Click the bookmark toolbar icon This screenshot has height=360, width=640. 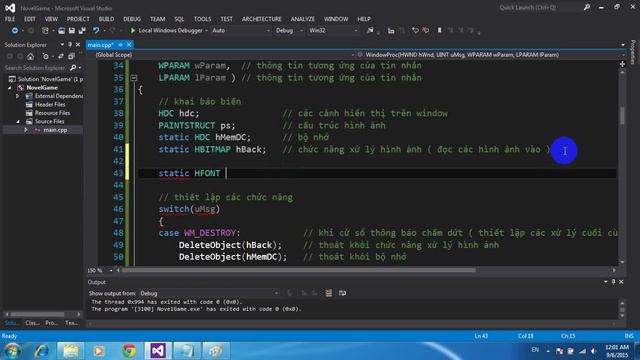(440, 31)
